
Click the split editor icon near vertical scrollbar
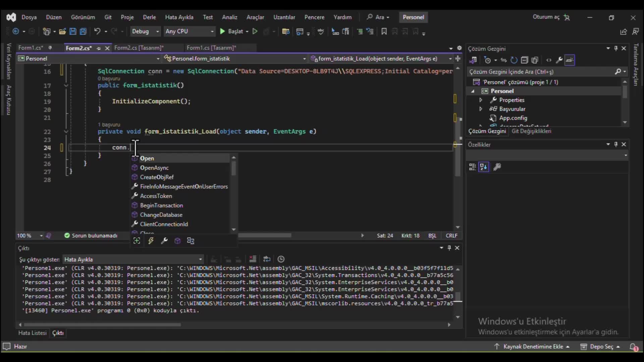tap(458, 59)
